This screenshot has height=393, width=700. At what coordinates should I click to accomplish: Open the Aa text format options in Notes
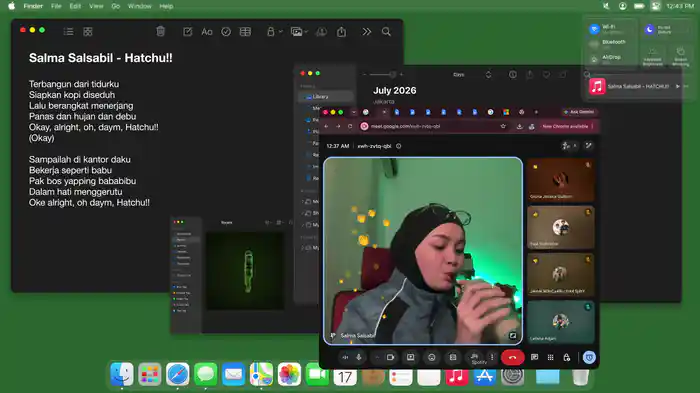[207, 32]
